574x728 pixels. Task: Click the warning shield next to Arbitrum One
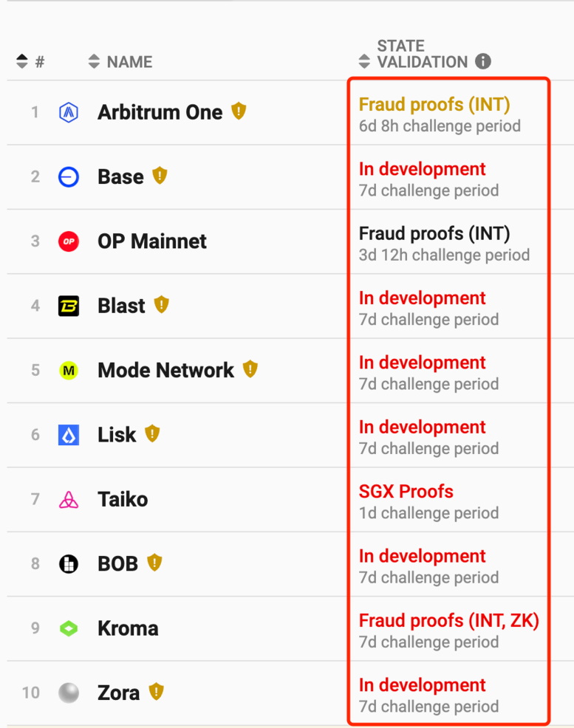(239, 111)
